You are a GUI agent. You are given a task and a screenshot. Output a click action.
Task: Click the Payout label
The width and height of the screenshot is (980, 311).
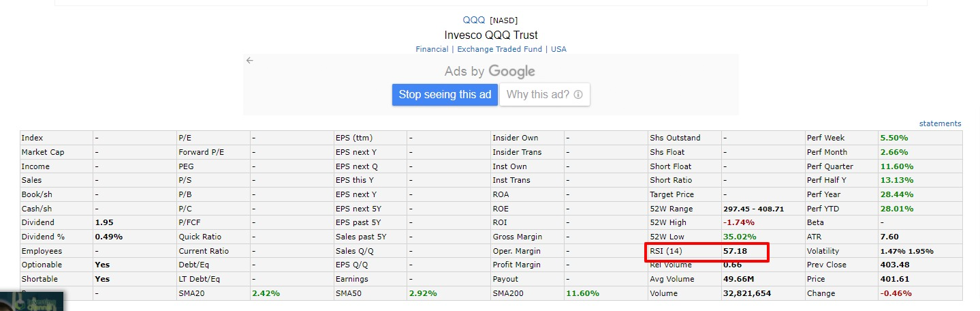pos(505,279)
